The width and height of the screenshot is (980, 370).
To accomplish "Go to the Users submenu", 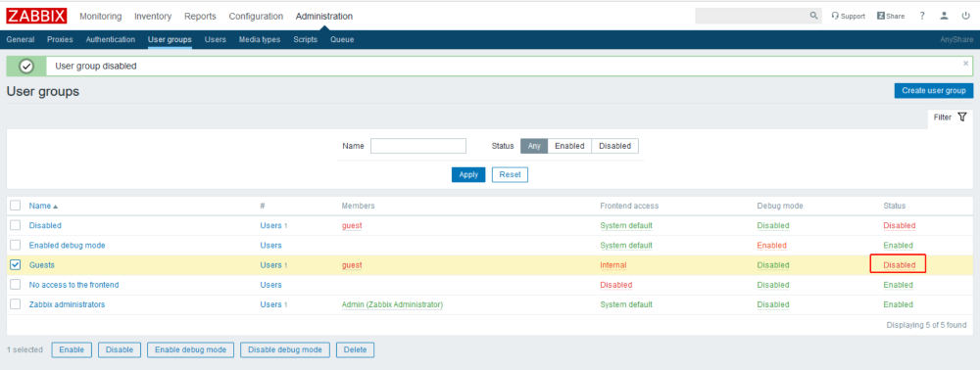I will [x=216, y=39].
